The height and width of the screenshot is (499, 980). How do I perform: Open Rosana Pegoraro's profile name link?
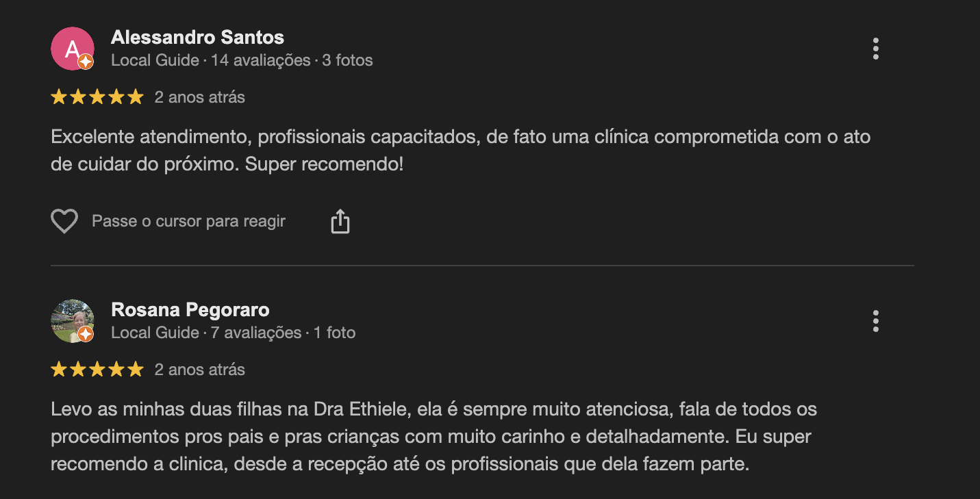pos(190,309)
